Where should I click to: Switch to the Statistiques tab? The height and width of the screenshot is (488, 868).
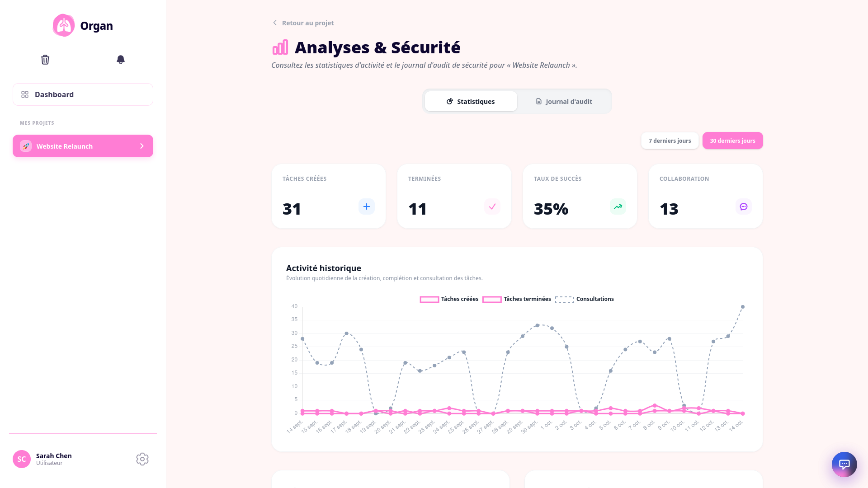tap(471, 101)
